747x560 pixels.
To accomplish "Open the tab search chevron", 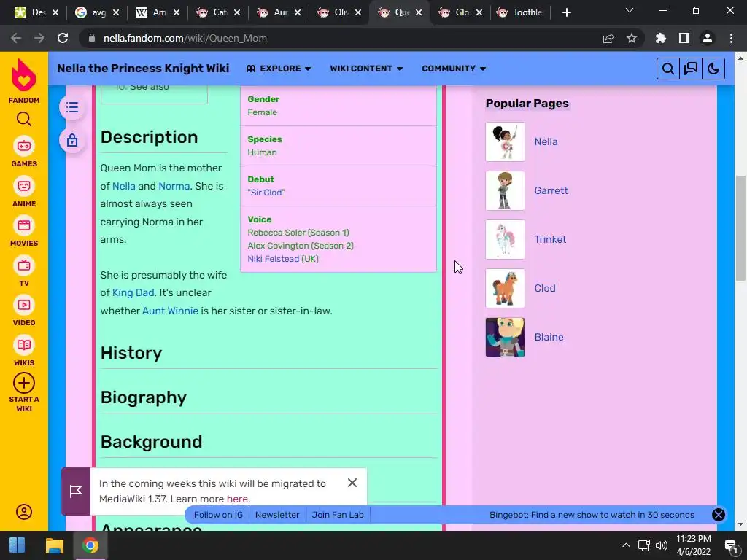I will tap(630, 10).
